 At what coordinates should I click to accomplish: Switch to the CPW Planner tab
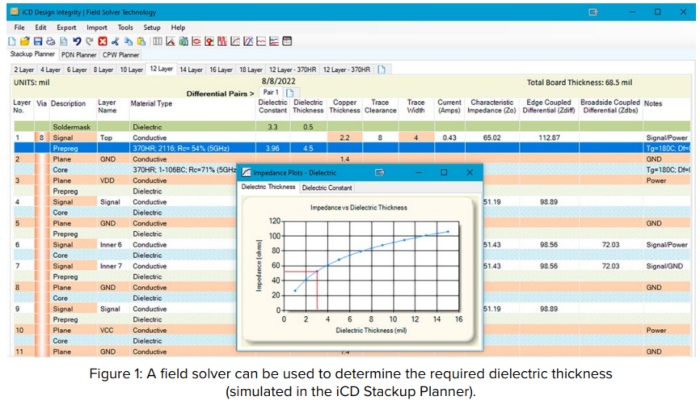[x=121, y=54]
